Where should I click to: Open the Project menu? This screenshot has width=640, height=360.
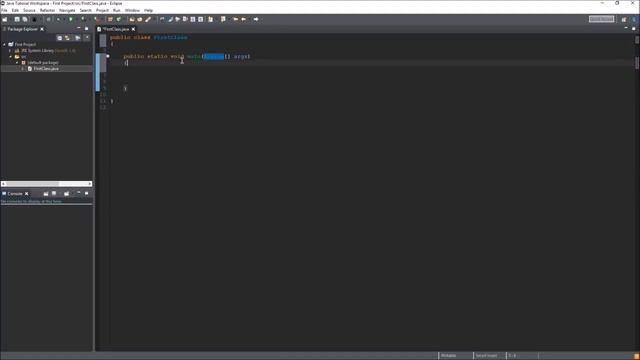[x=102, y=10]
